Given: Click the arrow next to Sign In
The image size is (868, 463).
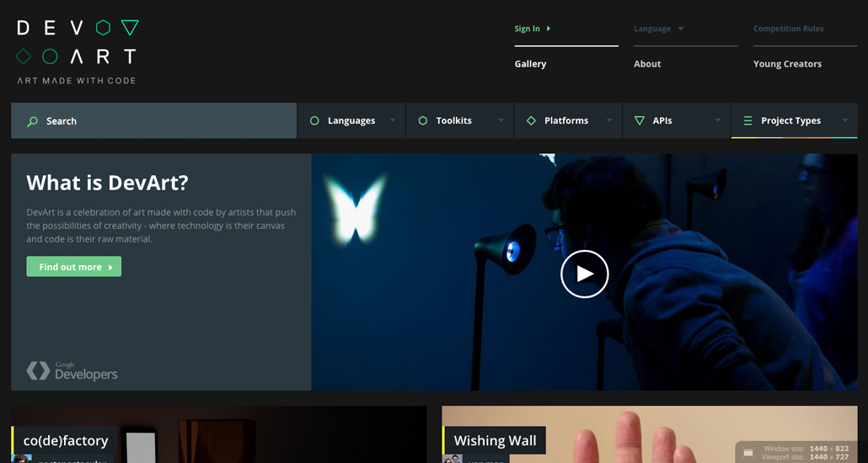Looking at the screenshot, I should [549, 29].
